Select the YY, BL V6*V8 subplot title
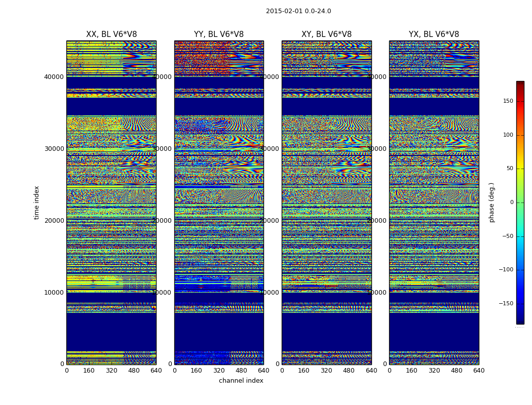Screen dimensions: 532x405 pos(219,34)
